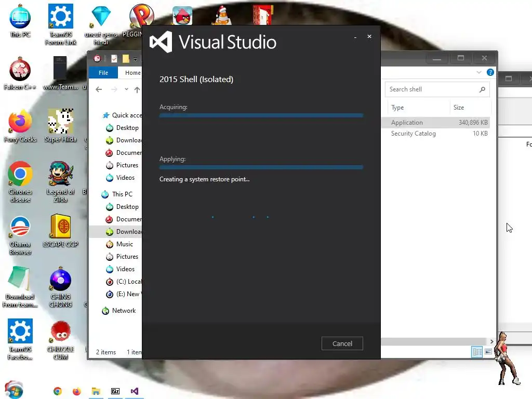Open File Explorer from the taskbar
The width and height of the screenshot is (532, 399).
[x=96, y=391]
